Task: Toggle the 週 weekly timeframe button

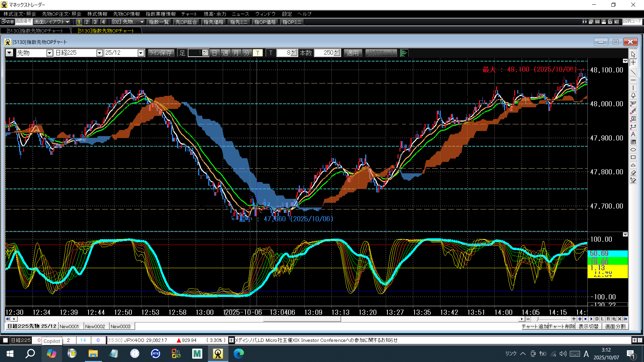Action: pyautogui.click(x=225, y=53)
